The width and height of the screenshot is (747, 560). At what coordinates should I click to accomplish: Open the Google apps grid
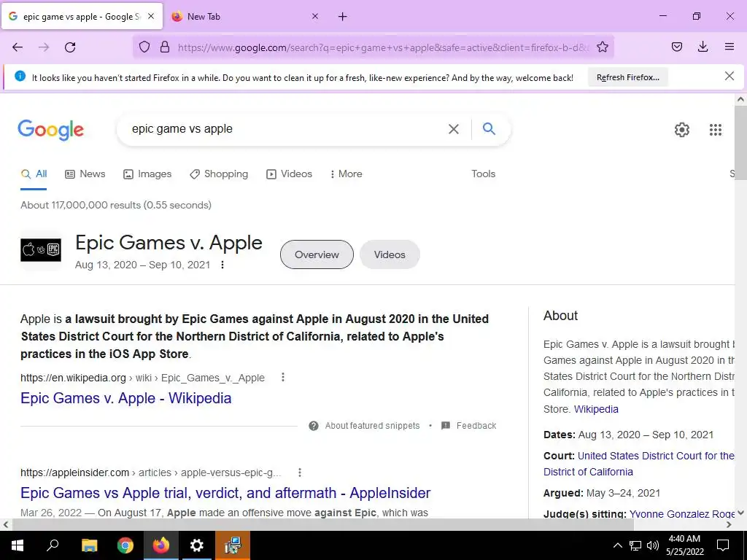click(715, 130)
